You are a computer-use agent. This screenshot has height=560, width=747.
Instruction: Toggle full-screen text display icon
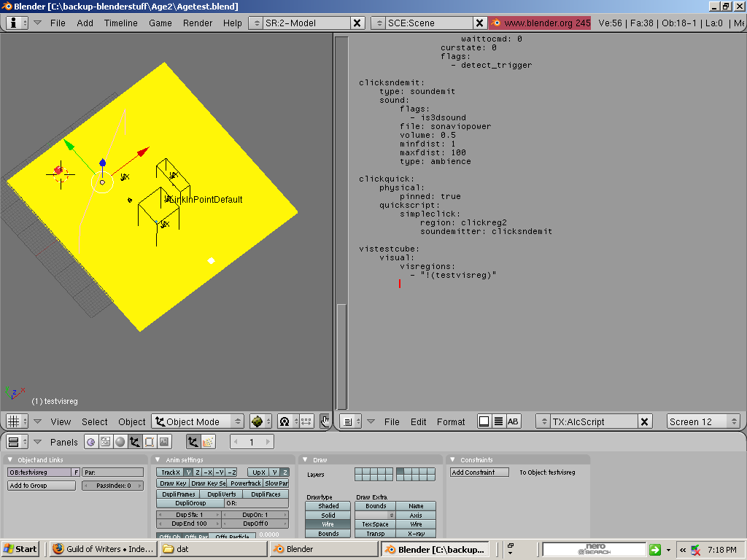pyautogui.click(x=484, y=421)
